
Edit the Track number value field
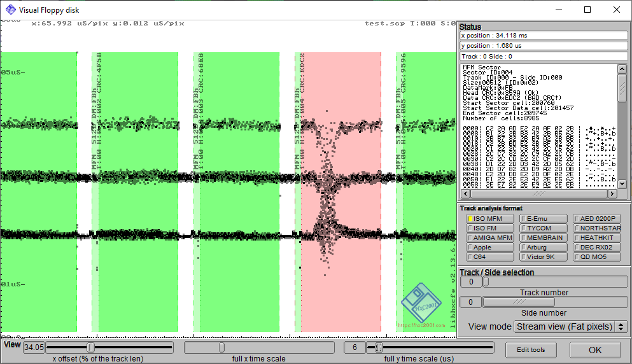(471, 282)
